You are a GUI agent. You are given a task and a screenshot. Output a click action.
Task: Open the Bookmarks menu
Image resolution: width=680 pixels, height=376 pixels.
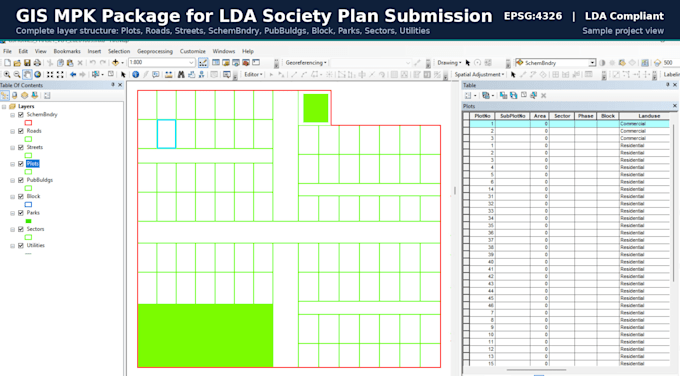(x=67, y=51)
